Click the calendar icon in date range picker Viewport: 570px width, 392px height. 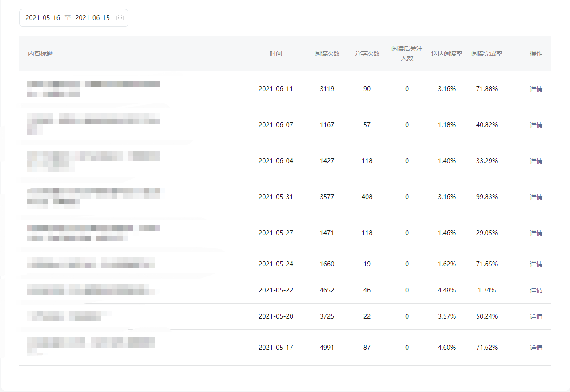120,18
